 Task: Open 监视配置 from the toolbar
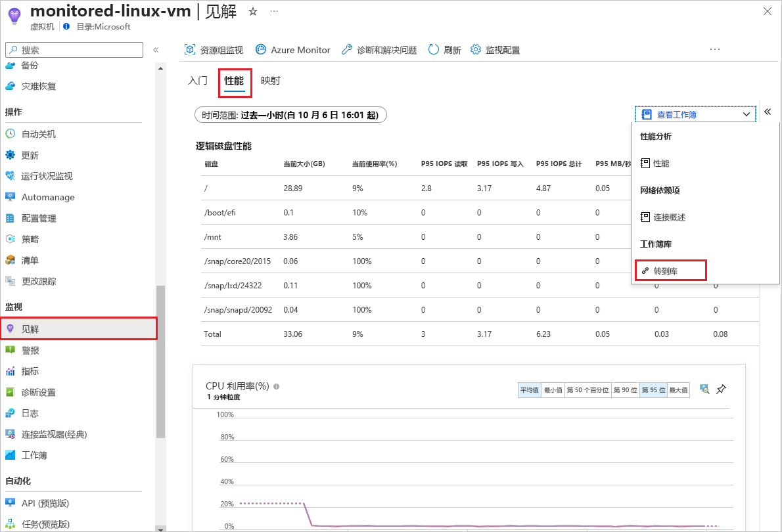click(495, 50)
